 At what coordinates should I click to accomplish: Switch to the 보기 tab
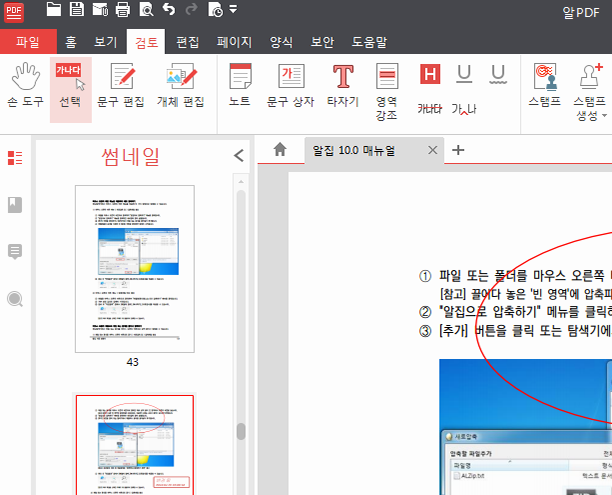pos(105,41)
